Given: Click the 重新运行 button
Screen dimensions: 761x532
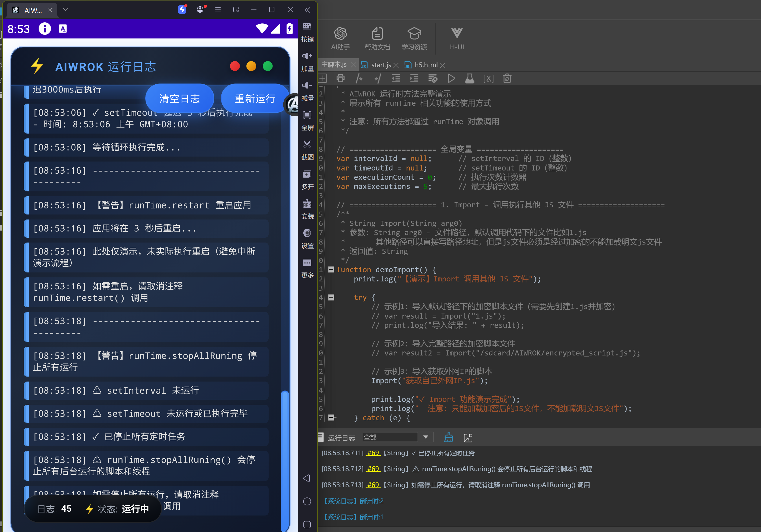Looking at the screenshot, I should point(255,99).
